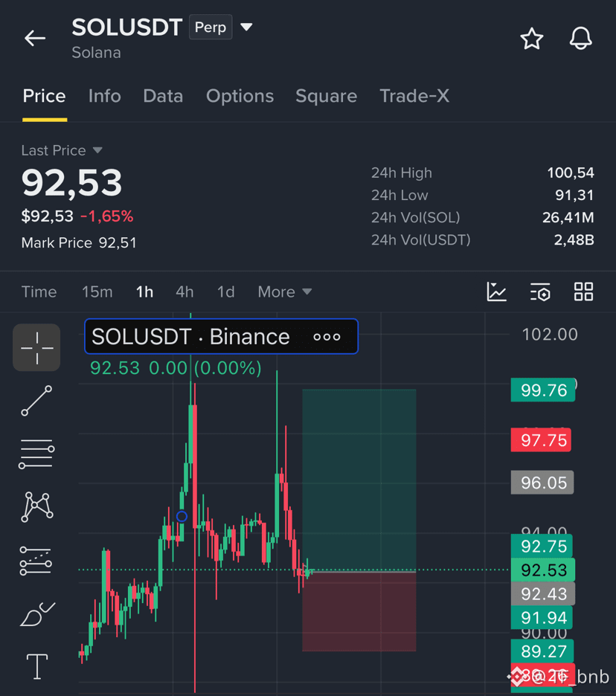Click the green profit zone of position
Viewport: 616px width, 696px height.
pyautogui.click(x=359, y=480)
